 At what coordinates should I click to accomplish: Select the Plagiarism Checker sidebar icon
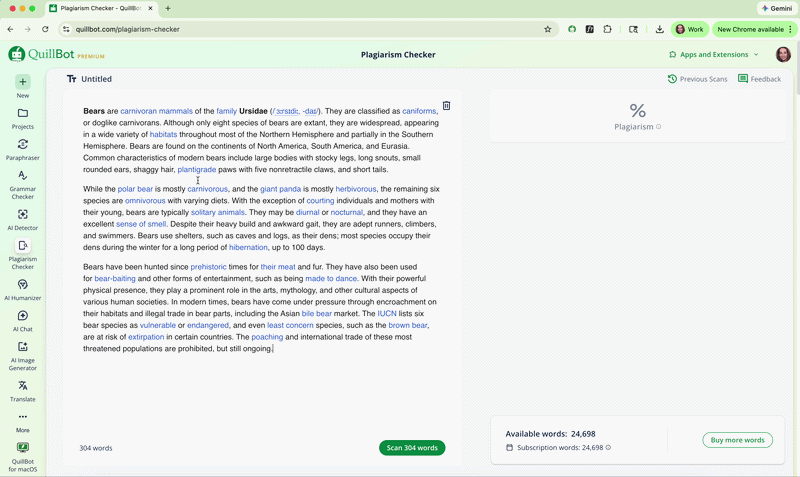point(22,246)
